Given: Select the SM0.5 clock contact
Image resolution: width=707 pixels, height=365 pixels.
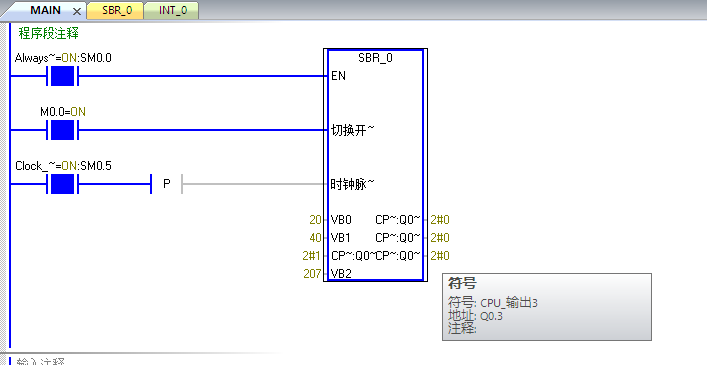Looking at the screenshot, I should coord(62,184).
